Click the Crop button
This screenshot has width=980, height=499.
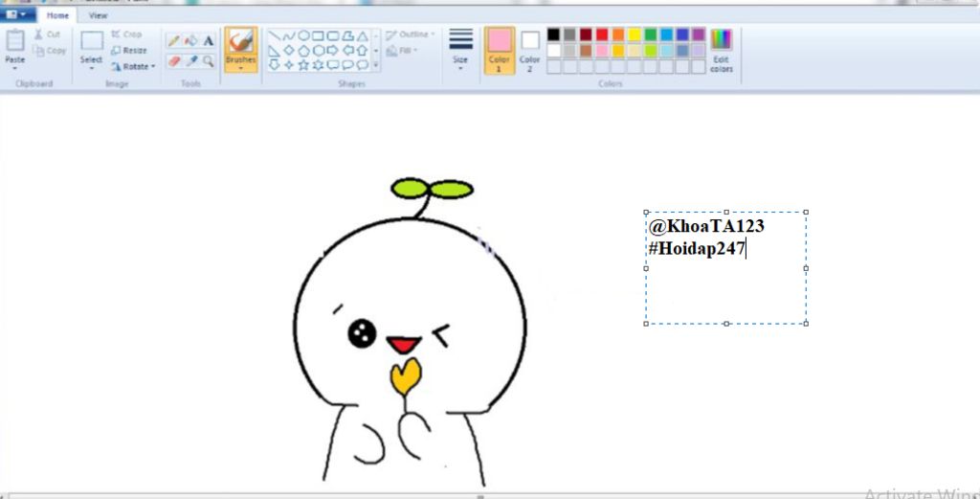[x=127, y=34]
